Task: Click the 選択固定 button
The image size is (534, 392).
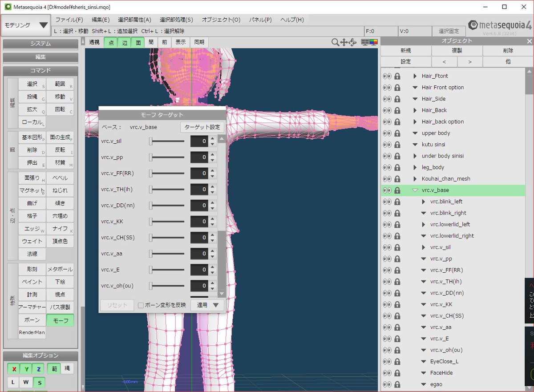Action: point(449,31)
